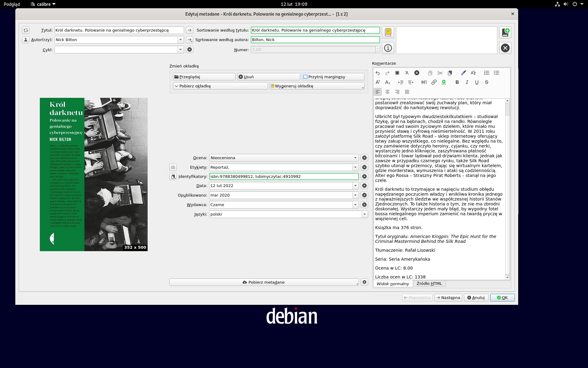Swap author and title fields icon
Image resolution: width=588 pixels, height=368 pixels.
[x=26, y=30]
